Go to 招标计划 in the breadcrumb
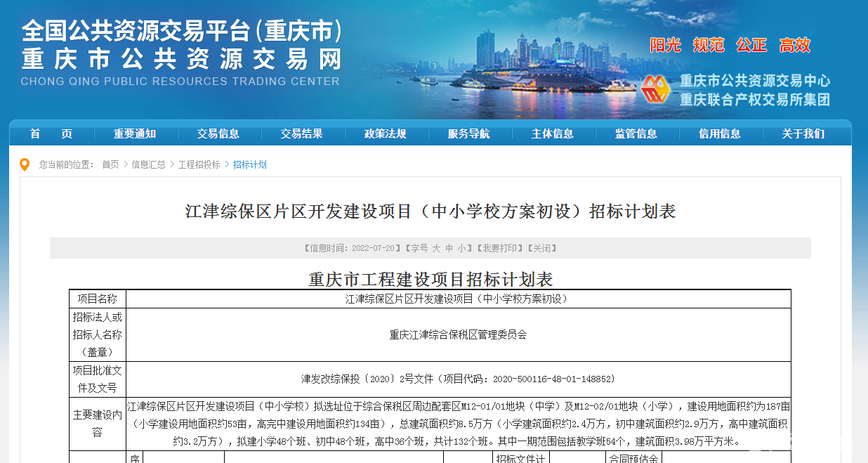Screen dimensions: 868x463 click(250, 164)
